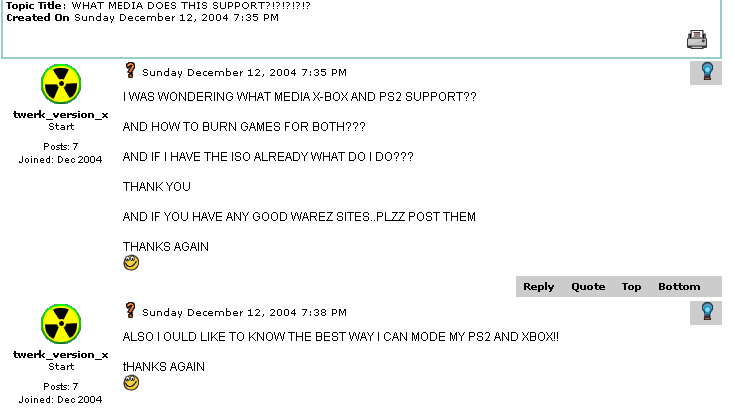This screenshot has height=410, width=734.
Task: Click radioactive avatar beside second post
Action: (61, 324)
